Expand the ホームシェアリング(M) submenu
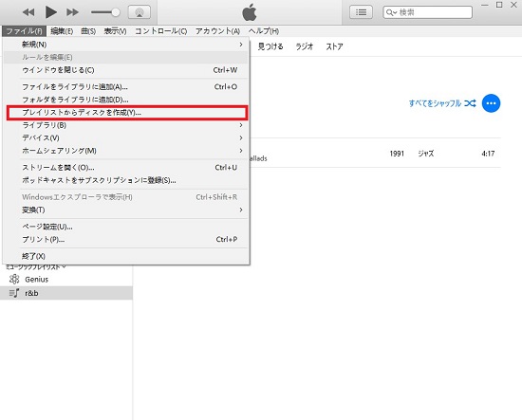 [126, 151]
